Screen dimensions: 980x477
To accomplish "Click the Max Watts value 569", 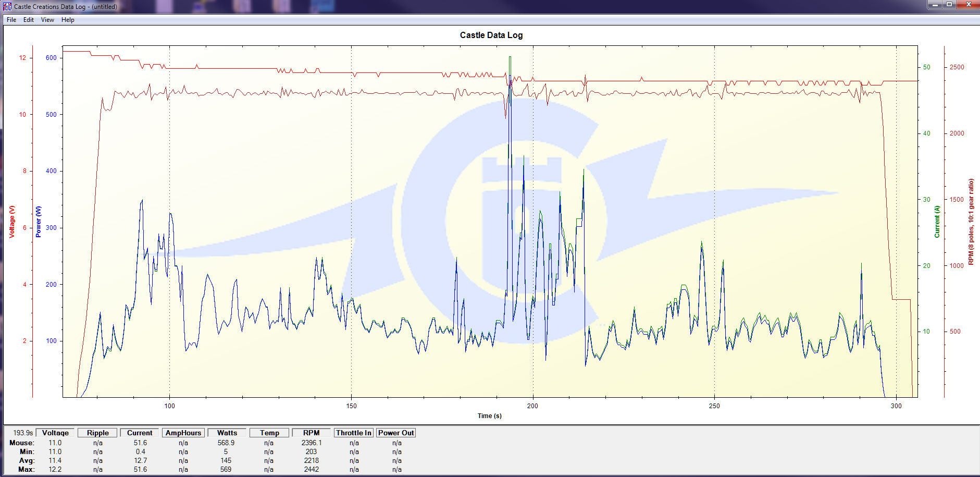I will (x=226, y=469).
